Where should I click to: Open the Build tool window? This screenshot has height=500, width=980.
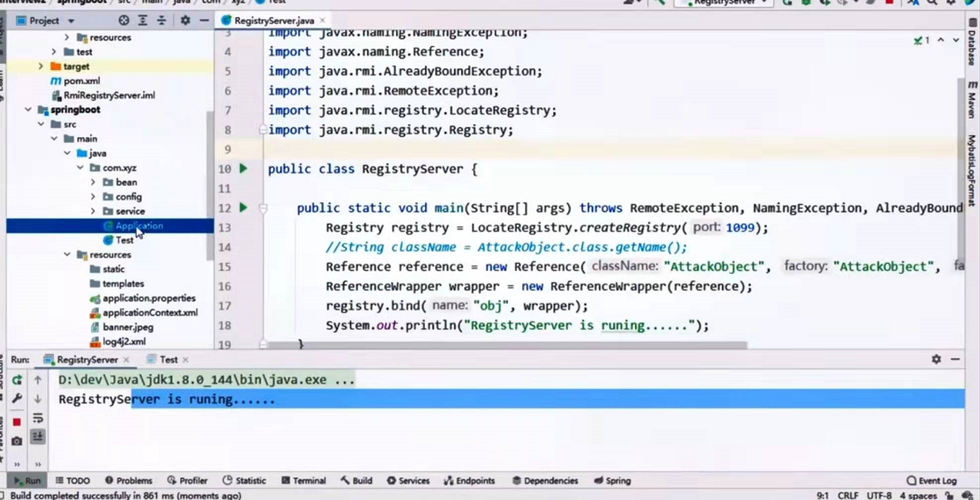pos(357,480)
